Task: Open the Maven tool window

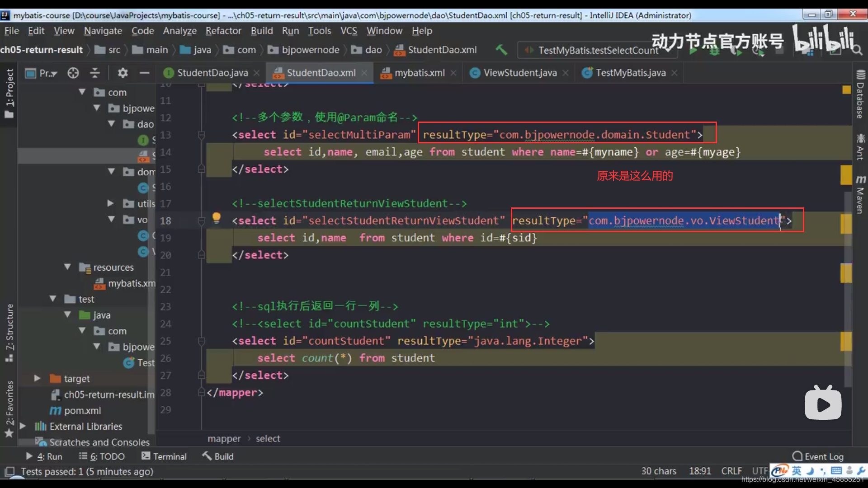Action: [x=860, y=194]
